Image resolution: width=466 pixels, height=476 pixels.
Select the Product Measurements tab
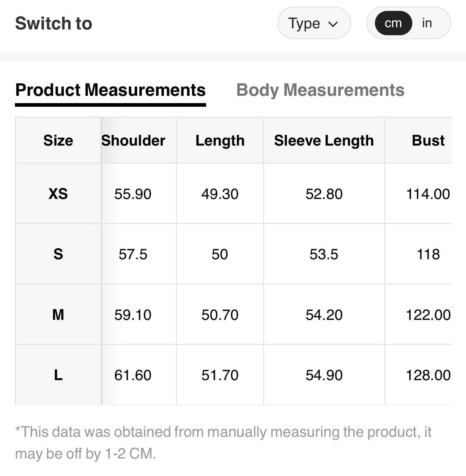point(110,90)
